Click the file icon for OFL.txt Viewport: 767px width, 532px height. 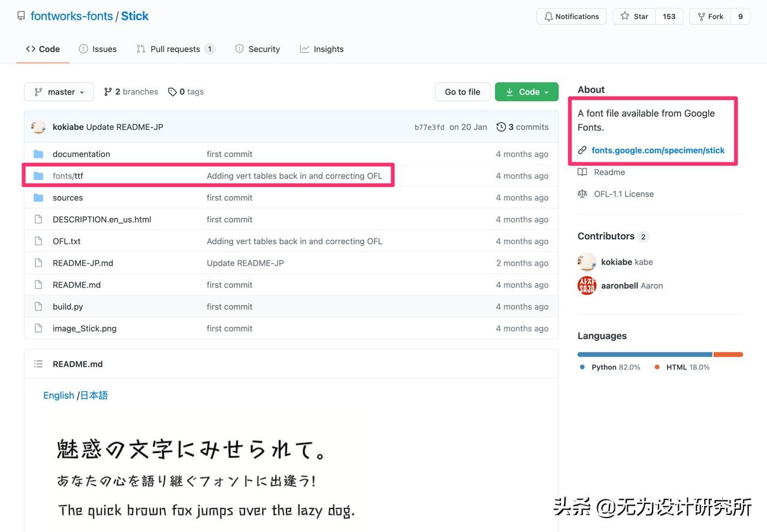pyautogui.click(x=39, y=241)
